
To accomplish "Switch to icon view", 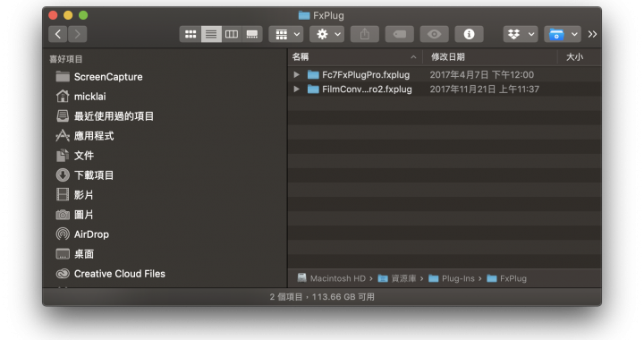I will coord(191,34).
